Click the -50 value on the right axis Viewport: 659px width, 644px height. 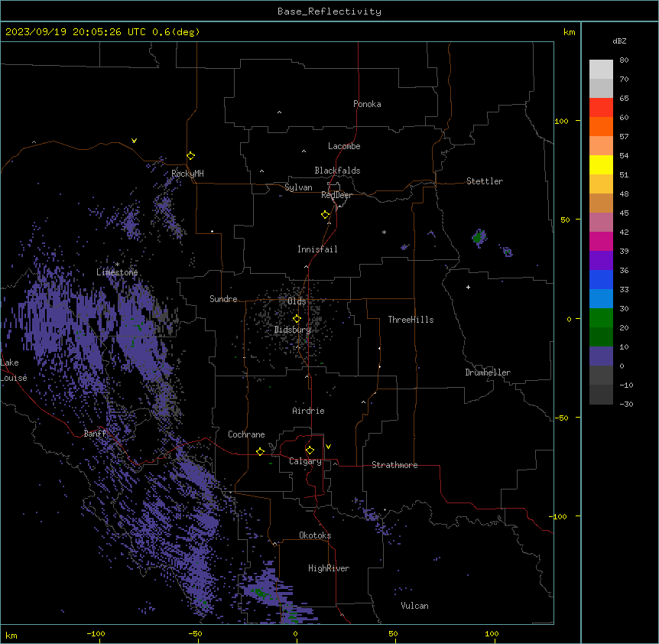click(x=561, y=418)
